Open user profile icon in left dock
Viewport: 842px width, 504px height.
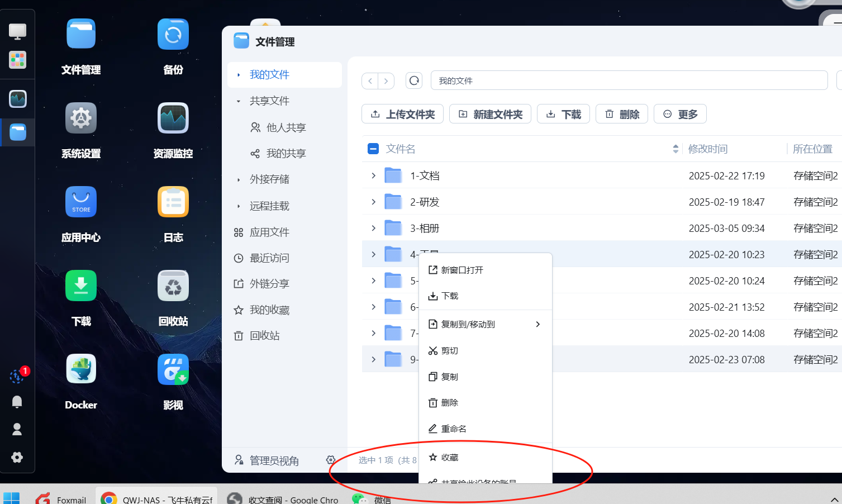tap(17, 429)
